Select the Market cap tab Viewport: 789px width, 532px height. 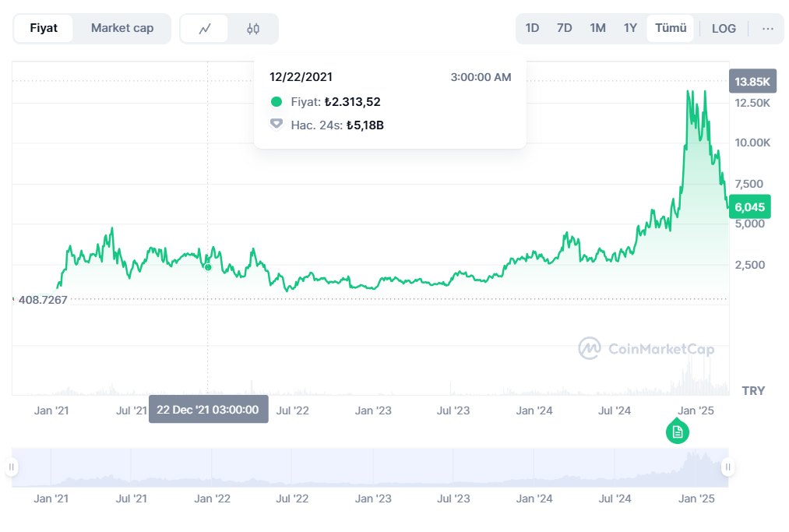coord(122,28)
